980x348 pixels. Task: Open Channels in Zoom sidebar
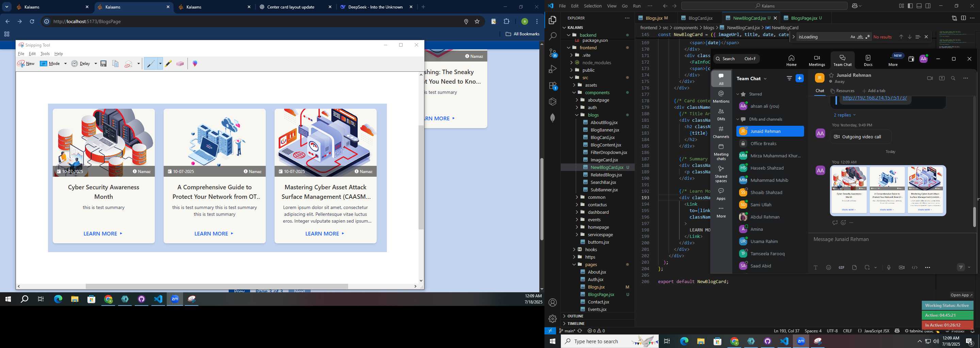[x=721, y=132]
